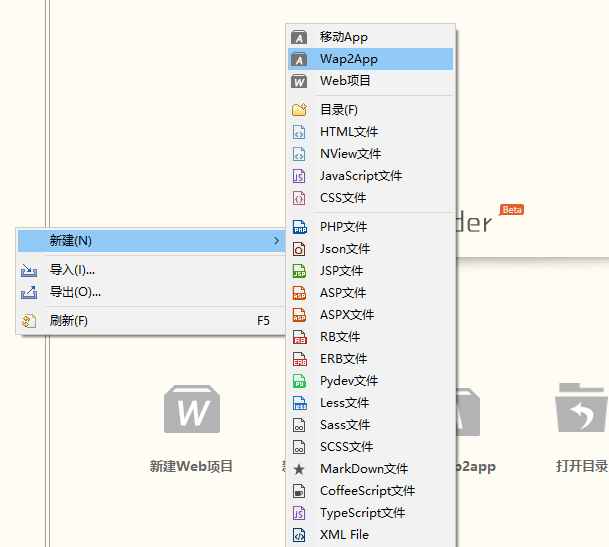Screen dimensions: 609x547
Task: Select 新建(N) in the context menu
Action: tap(151, 241)
